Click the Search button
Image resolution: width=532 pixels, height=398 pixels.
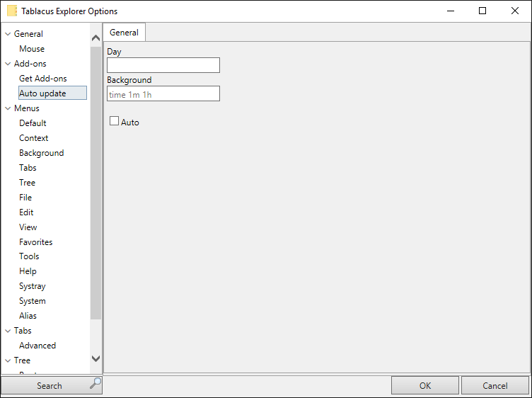coord(52,386)
